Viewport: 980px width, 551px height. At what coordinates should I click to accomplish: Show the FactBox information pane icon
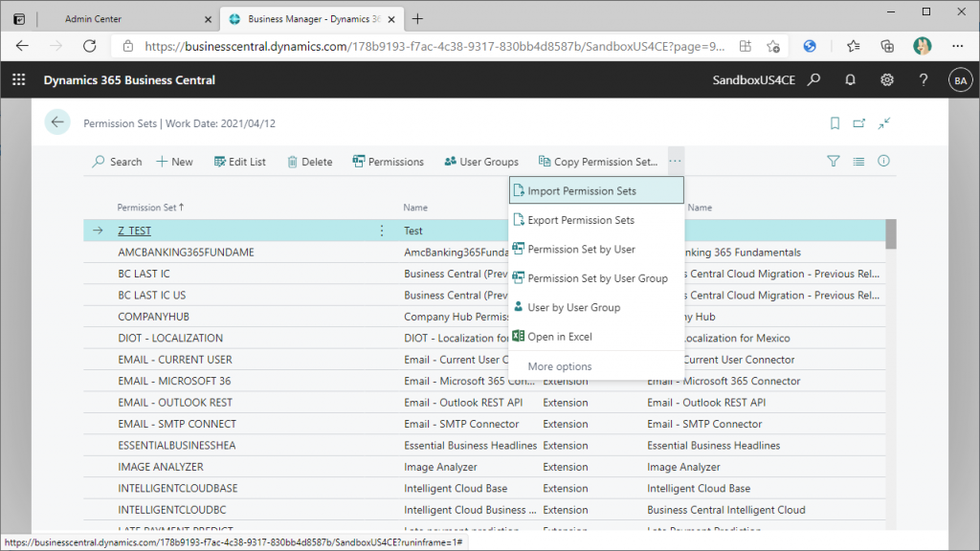coord(883,161)
